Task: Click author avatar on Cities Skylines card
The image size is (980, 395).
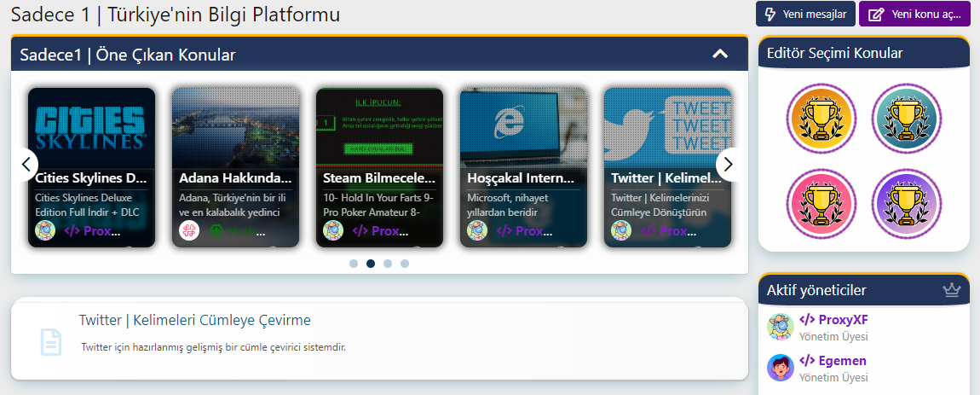Action: [45, 230]
